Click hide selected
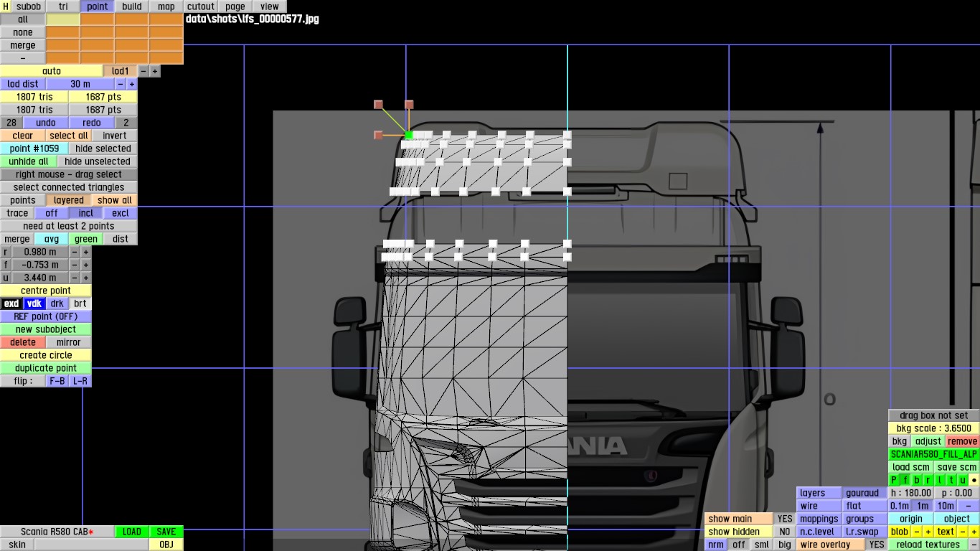980x551 pixels. tap(103, 149)
